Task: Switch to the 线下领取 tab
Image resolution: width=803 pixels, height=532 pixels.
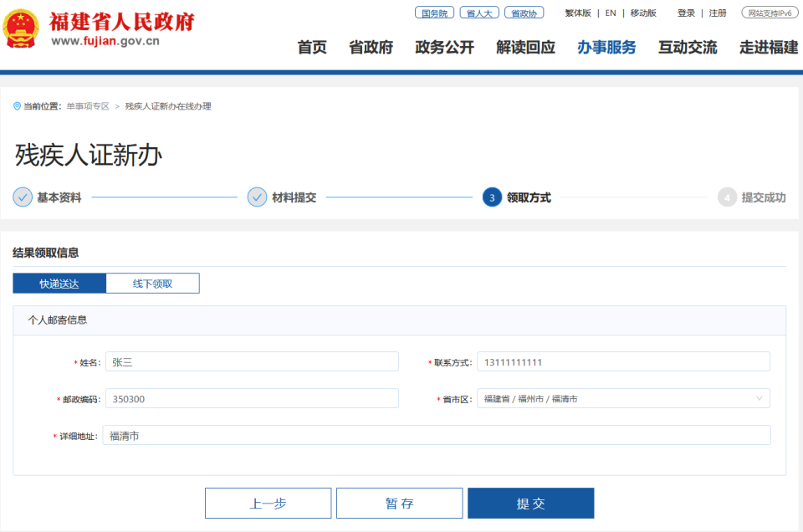Action: (x=152, y=284)
